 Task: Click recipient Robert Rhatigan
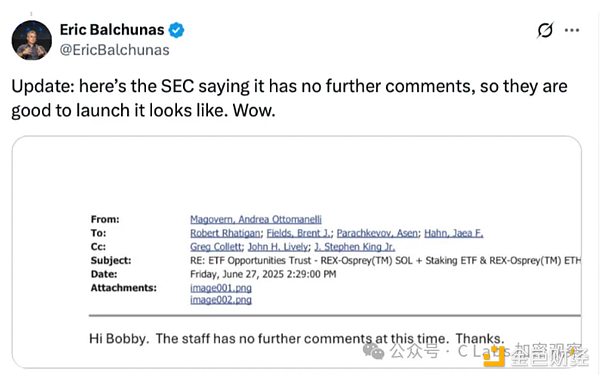(x=225, y=233)
